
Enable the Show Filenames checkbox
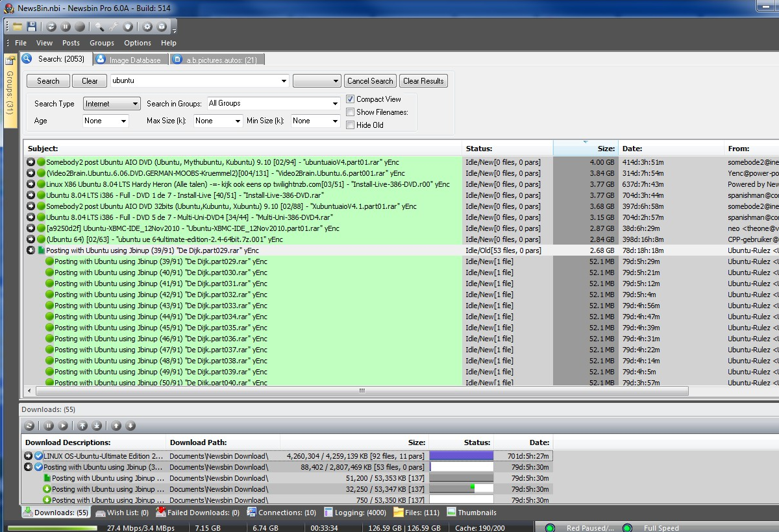(351, 112)
